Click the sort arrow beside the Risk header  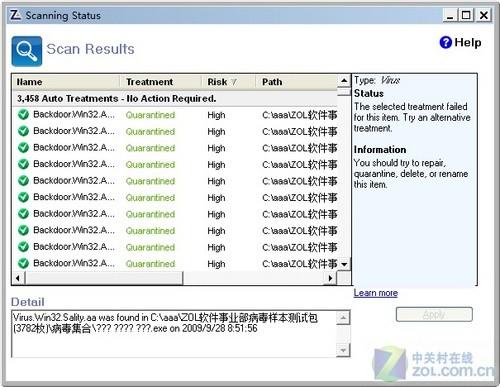coord(234,82)
